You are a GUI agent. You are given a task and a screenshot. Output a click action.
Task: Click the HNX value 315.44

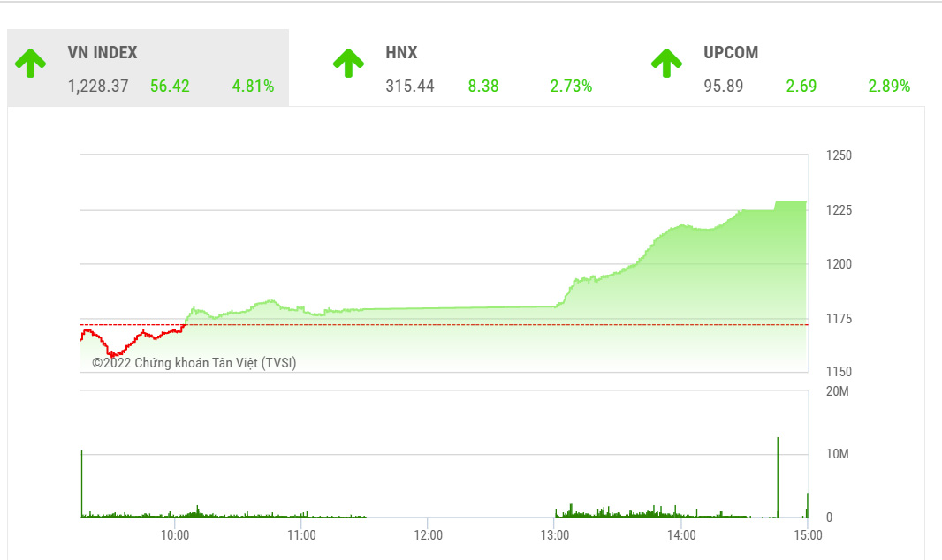410,87
